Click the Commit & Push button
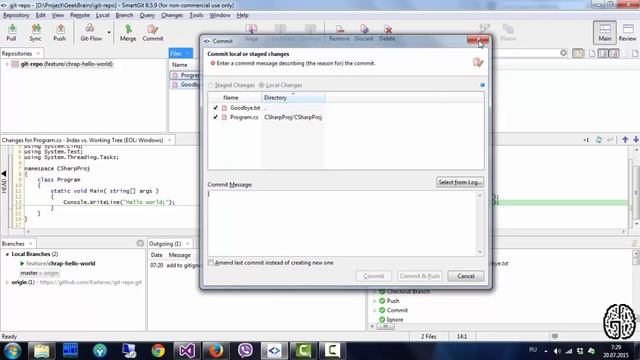The height and width of the screenshot is (360, 640). click(x=420, y=276)
